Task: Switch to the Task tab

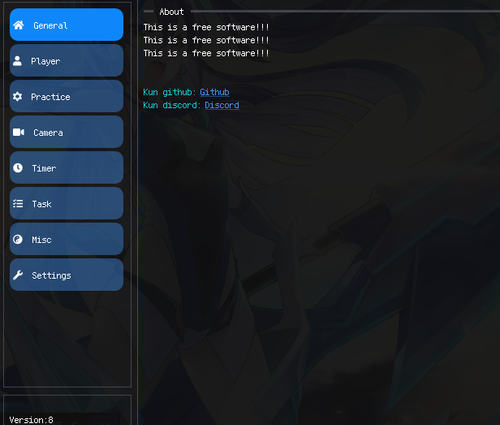Action: tap(67, 203)
